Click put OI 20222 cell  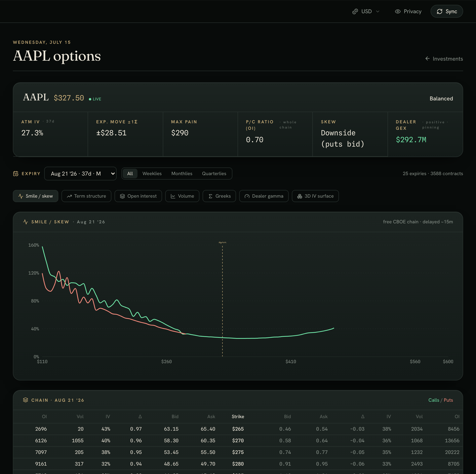point(452,452)
